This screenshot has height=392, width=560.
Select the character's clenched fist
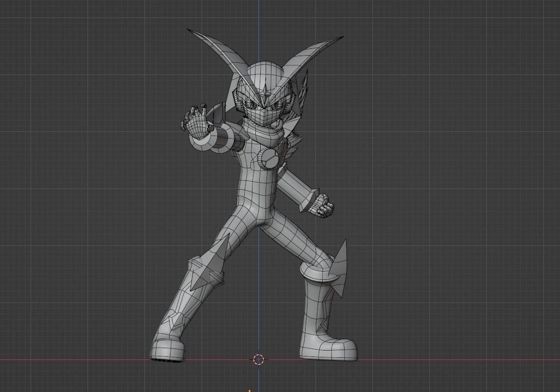click(323, 205)
